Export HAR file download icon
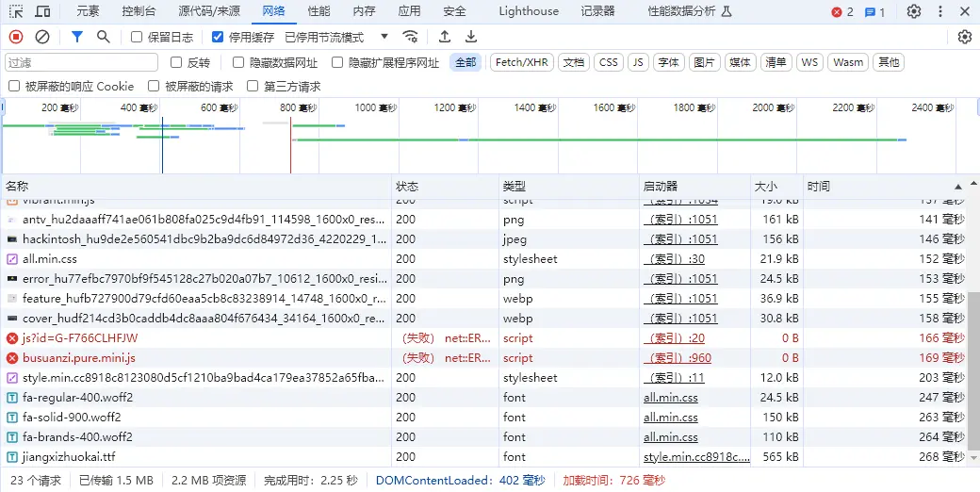980x492 pixels. (x=471, y=37)
